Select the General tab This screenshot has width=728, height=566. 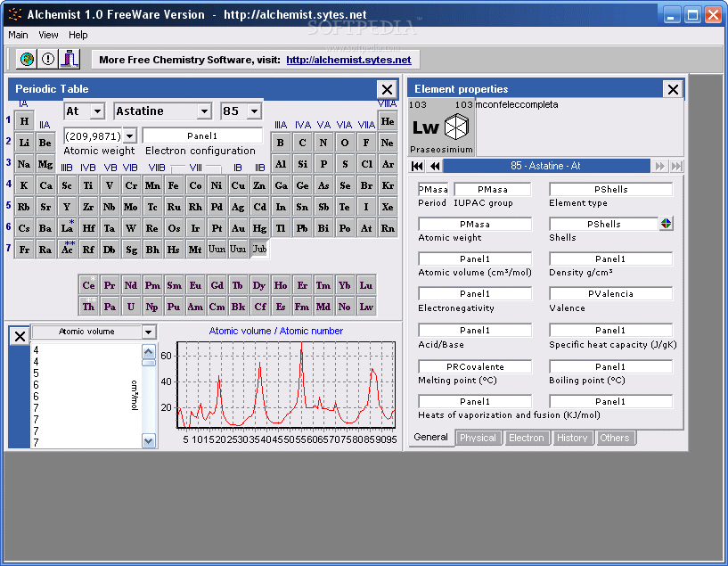pos(431,438)
